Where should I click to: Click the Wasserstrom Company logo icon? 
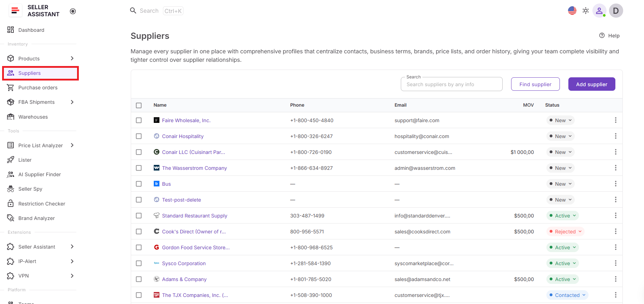click(x=157, y=168)
